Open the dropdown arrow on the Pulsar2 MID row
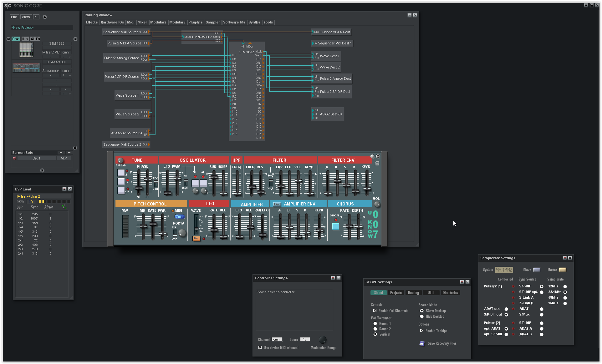The width and height of the screenshot is (602, 364). click(69, 57)
